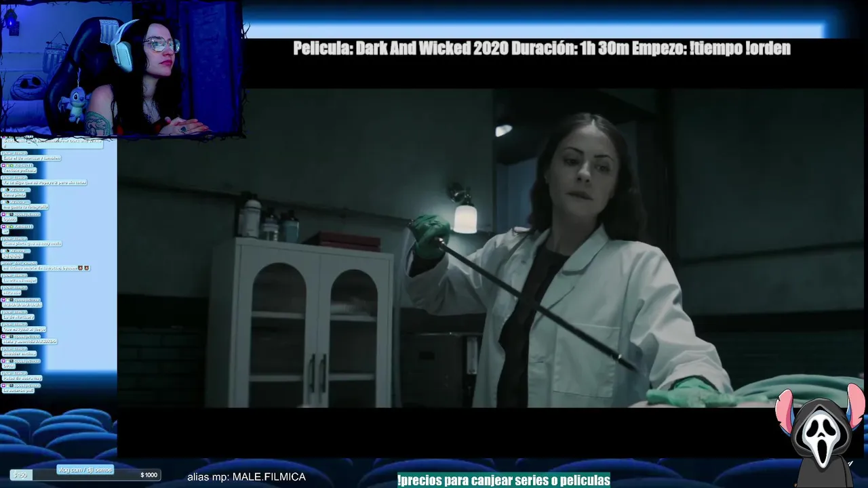Click the 'La otra es mejor' chat message

pyautogui.click(x=20, y=281)
